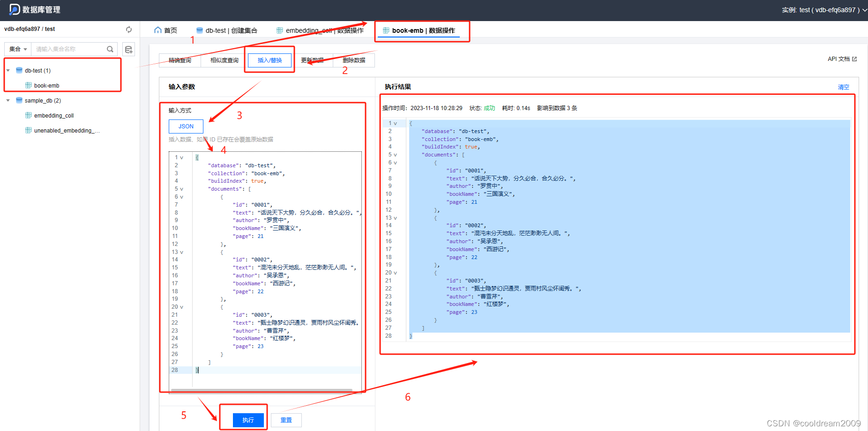The width and height of the screenshot is (868, 431).
Task: Switch to embedding_coll 数据操作 tab
Action: click(320, 30)
